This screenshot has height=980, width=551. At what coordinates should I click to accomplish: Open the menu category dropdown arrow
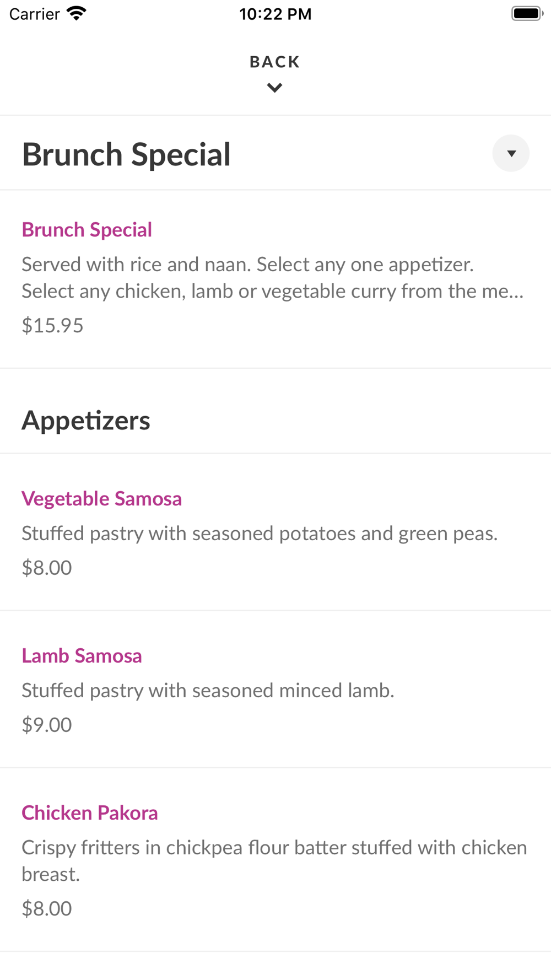(x=511, y=153)
